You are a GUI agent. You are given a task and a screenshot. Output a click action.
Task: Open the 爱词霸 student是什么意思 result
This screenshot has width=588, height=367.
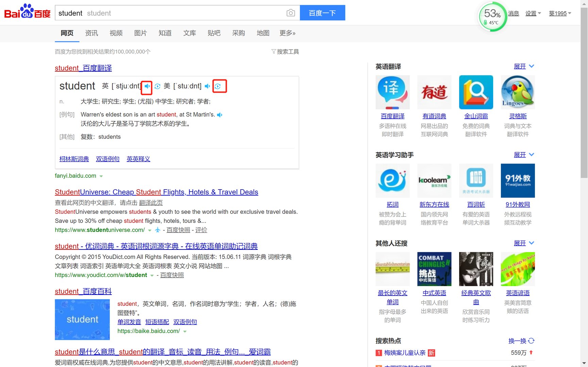(x=163, y=352)
